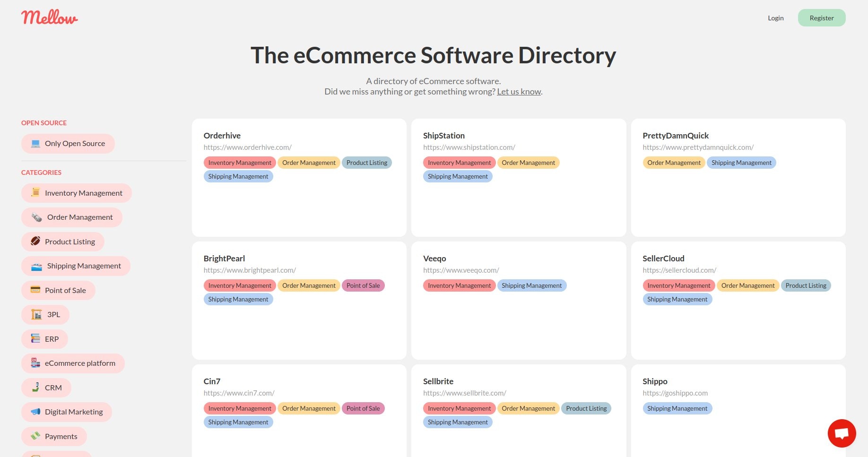This screenshot has height=457, width=868.
Task: Filter by Point of Sale category
Action: [58, 291]
